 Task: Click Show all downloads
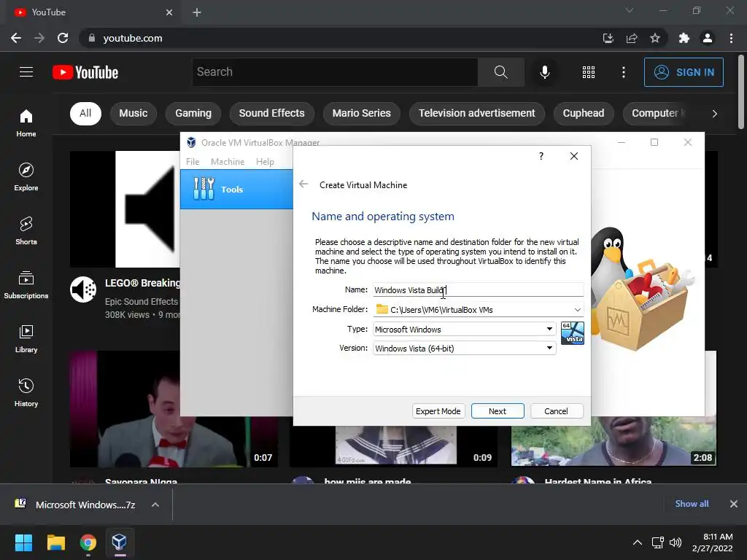click(692, 504)
